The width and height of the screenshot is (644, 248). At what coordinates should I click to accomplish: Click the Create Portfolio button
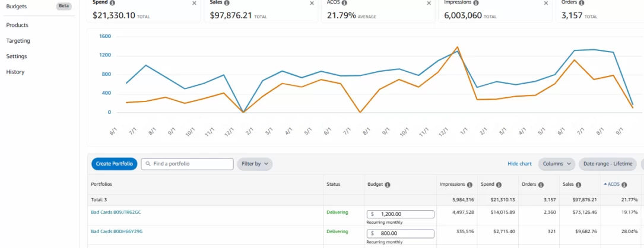pyautogui.click(x=115, y=164)
